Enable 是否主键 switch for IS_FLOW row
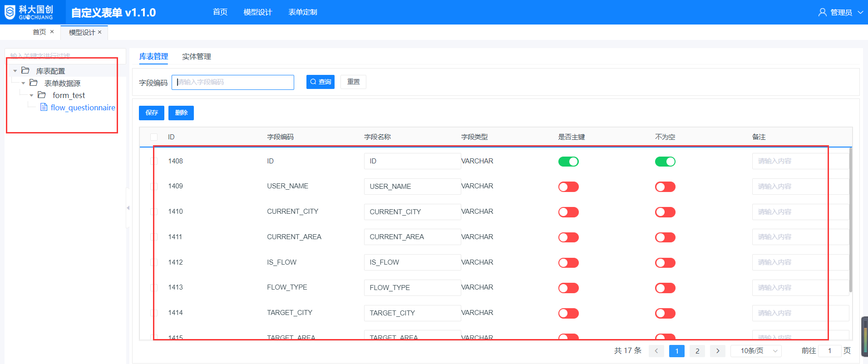 click(568, 263)
